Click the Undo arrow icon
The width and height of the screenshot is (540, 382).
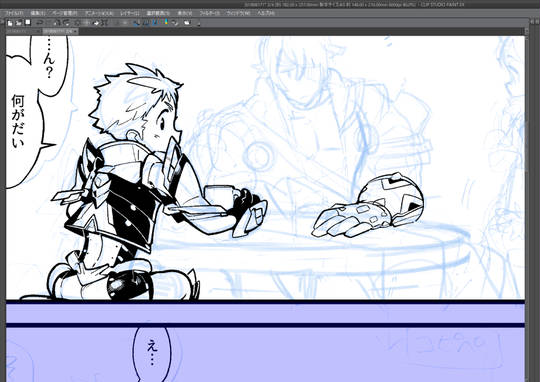coord(39,23)
